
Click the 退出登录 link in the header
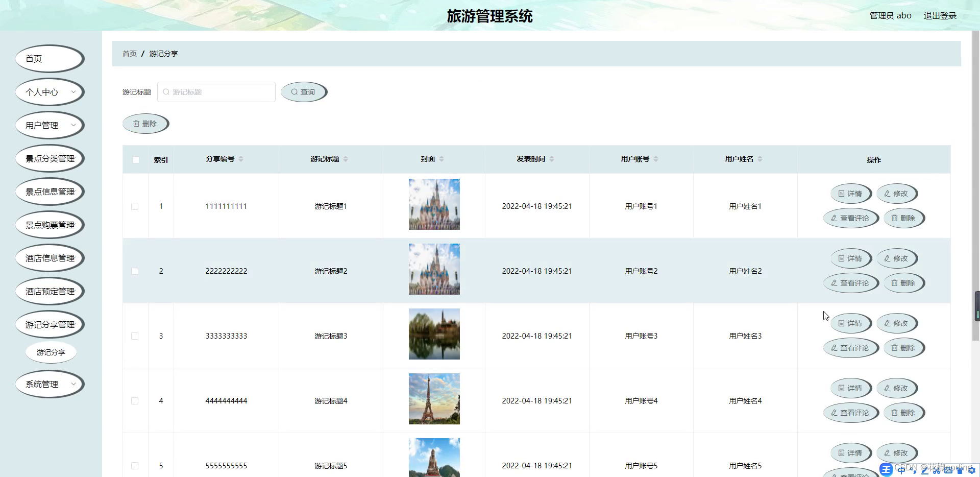coord(940,15)
